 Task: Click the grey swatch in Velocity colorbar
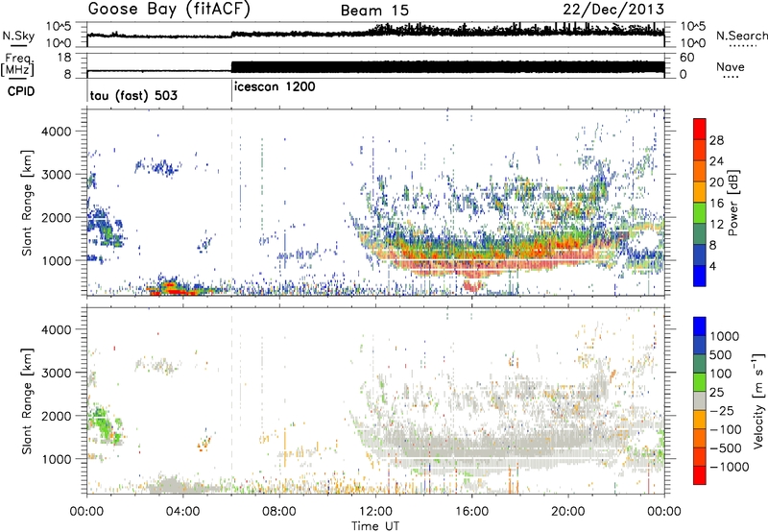point(700,400)
